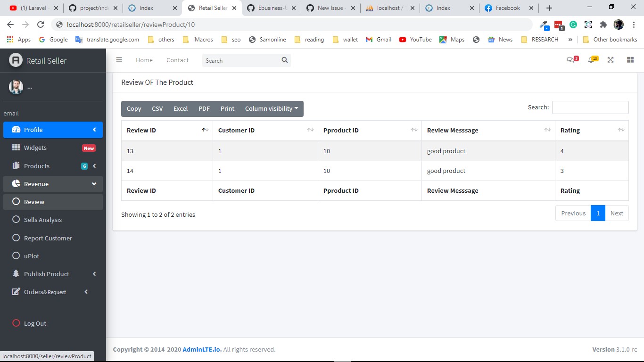This screenshot has width=644, height=362.
Task: Select Report Customer in the sidebar
Action: point(48,238)
